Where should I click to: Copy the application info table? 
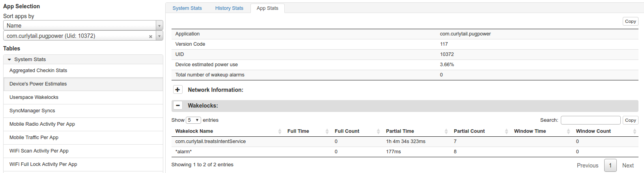coord(630,22)
